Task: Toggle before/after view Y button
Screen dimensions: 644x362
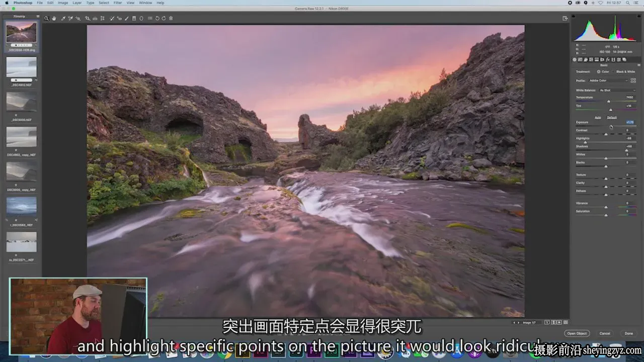Action: 547,322
